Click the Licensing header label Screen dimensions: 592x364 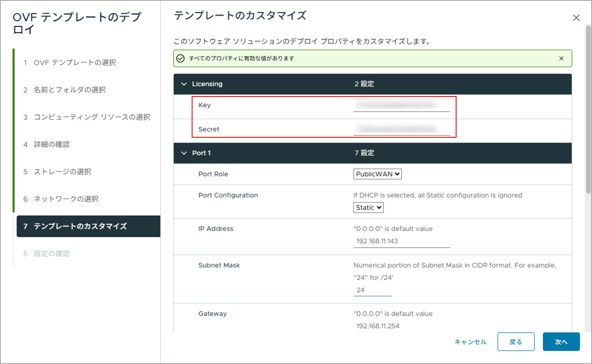[207, 84]
